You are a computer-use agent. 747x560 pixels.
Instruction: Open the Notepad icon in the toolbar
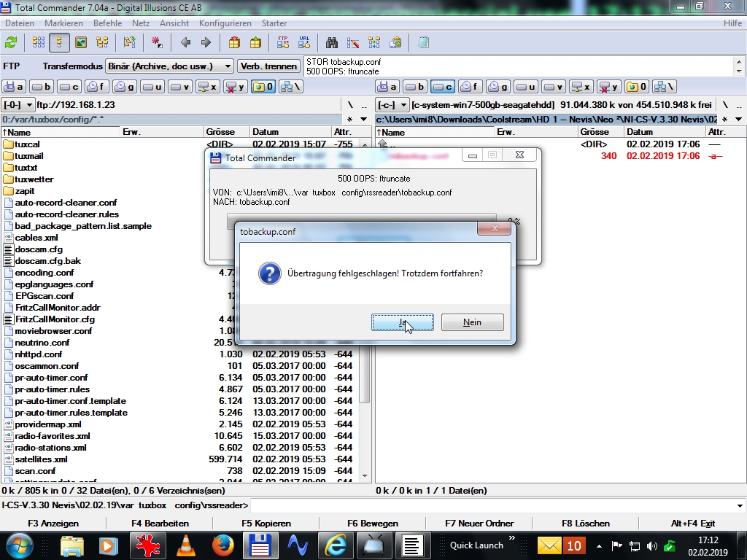[423, 42]
